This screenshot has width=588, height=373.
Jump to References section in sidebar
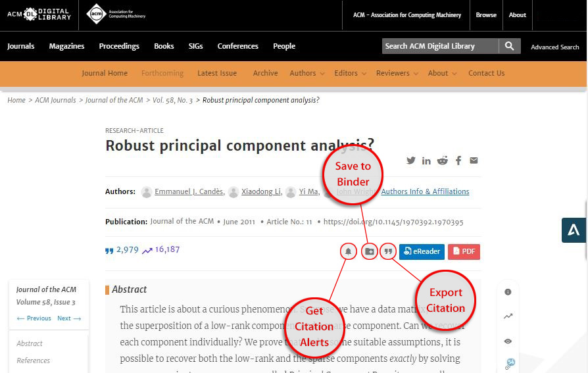coord(34,361)
